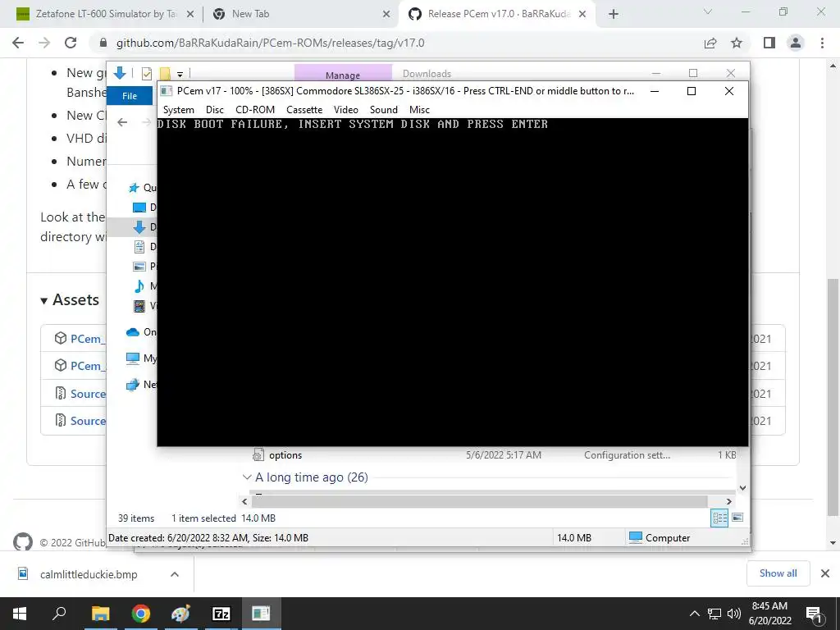Open Chrome side panel icon
The height and width of the screenshot is (630, 840).
[x=769, y=43]
